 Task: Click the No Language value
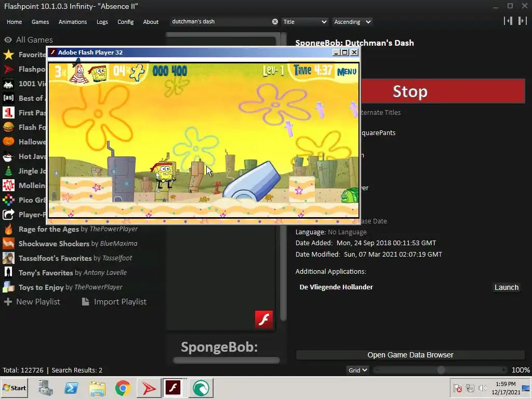347,232
